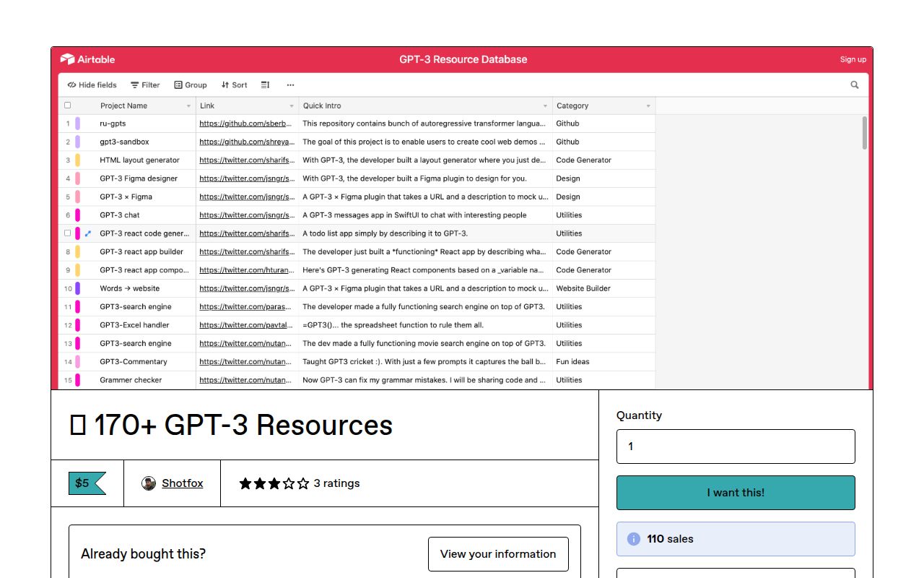The width and height of the screenshot is (924, 578).
Task: Click the 110 sales label
Action: [x=671, y=539]
